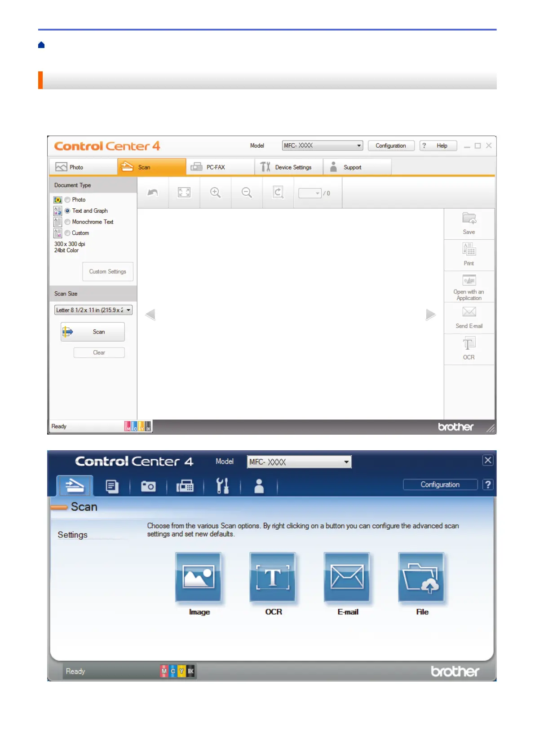Select the Custom document type radio button
Viewport: 535px width, 756px height.
pyautogui.click(x=67, y=233)
